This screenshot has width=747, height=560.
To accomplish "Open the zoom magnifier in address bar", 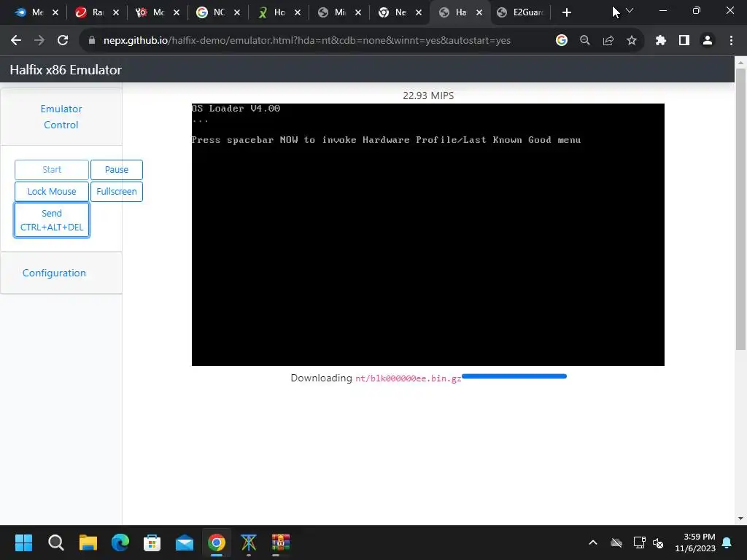I will point(585,41).
